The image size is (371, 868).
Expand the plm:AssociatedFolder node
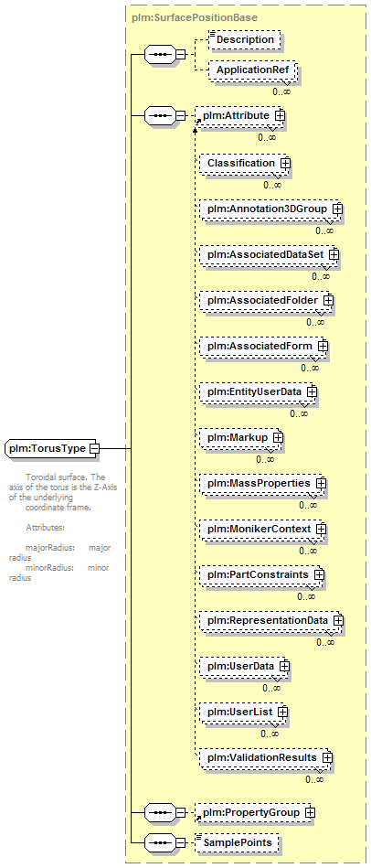[x=328, y=300]
